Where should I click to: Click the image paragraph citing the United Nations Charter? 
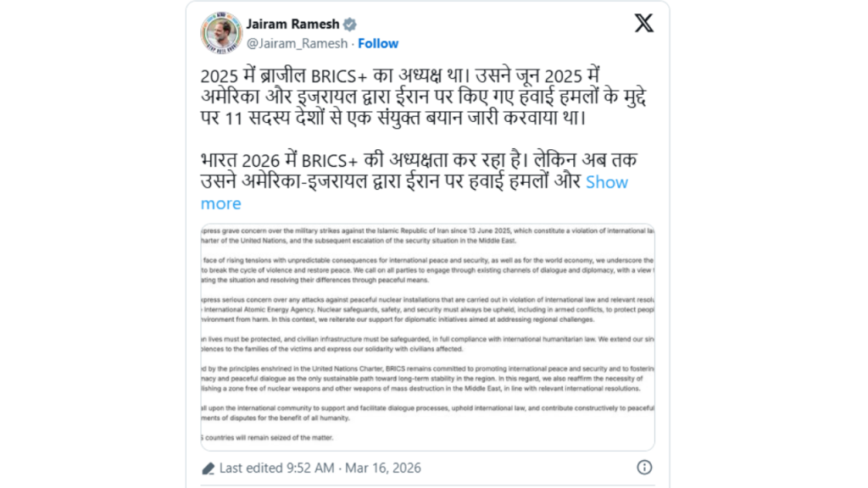(x=427, y=379)
